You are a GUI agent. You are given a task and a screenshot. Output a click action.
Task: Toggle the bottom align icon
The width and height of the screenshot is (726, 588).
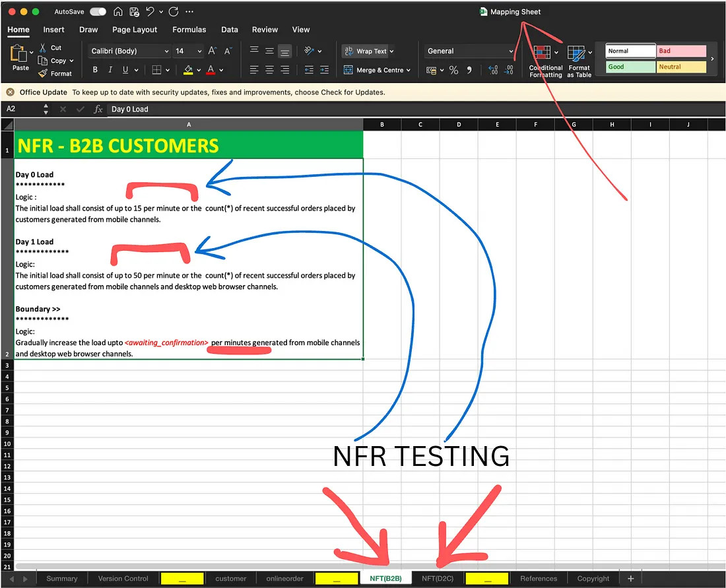pyautogui.click(x=284, y=51)
